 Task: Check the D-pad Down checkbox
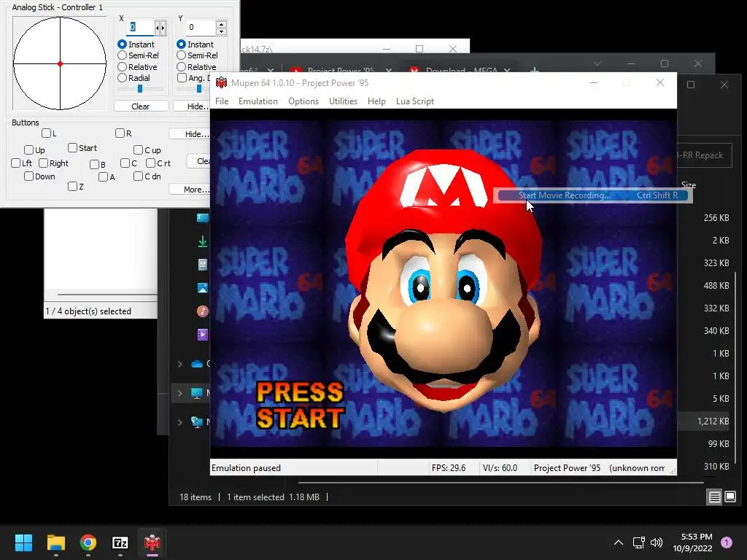tap(28, 176)
